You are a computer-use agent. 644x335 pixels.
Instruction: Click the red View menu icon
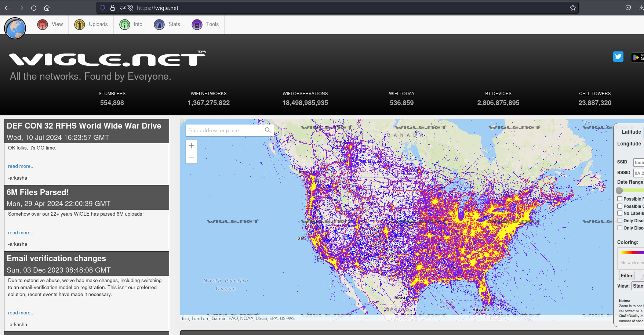43,25
